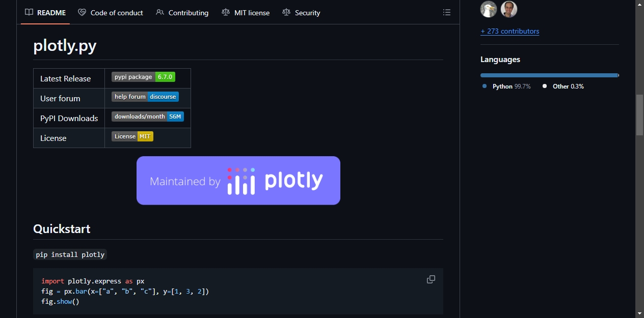644x318 pixels.
Task: Click the scrollbar up arrow
Action: pyautogui.click(x=639, y=4)
